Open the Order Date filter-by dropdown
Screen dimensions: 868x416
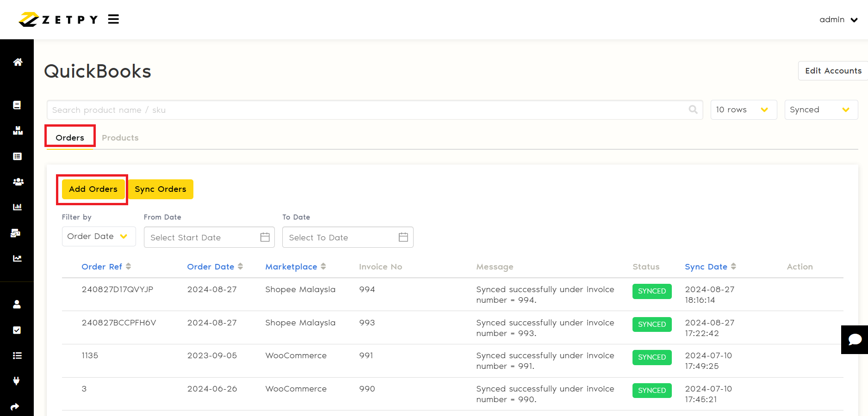99,236
